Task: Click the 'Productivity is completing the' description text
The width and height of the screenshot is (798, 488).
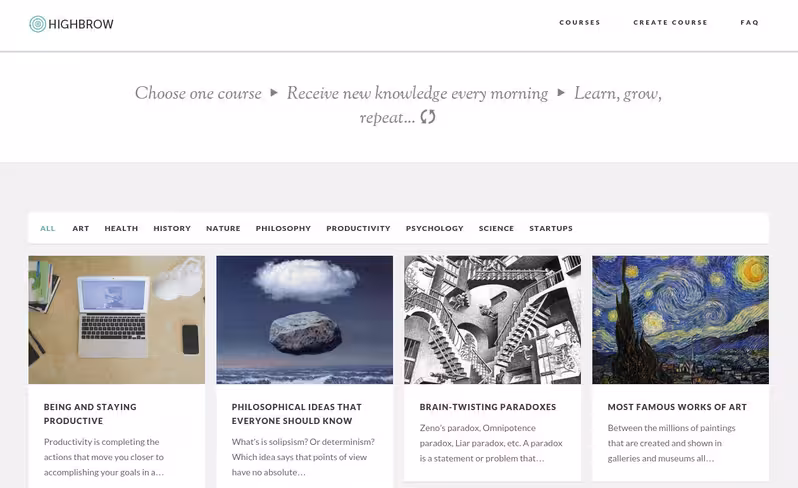Action: click(x=101, y=442)
